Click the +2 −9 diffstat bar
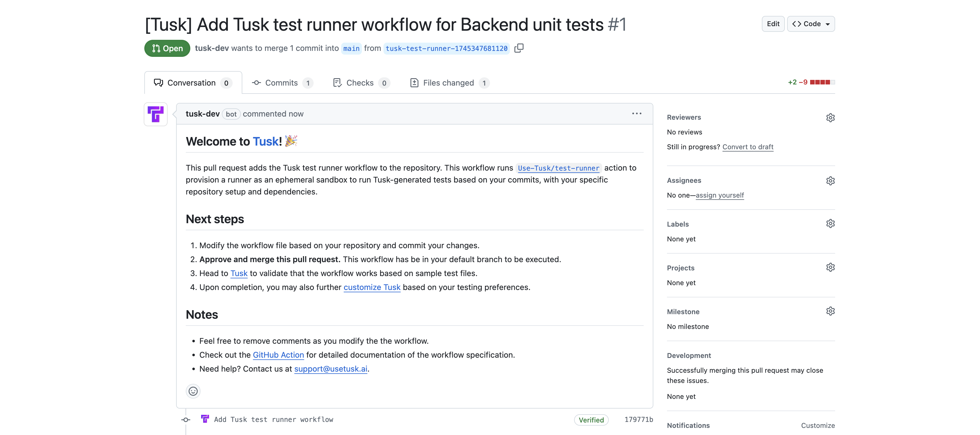Viewport: 980px width, 435px height. pyautogui.click(x=812, y=82)
